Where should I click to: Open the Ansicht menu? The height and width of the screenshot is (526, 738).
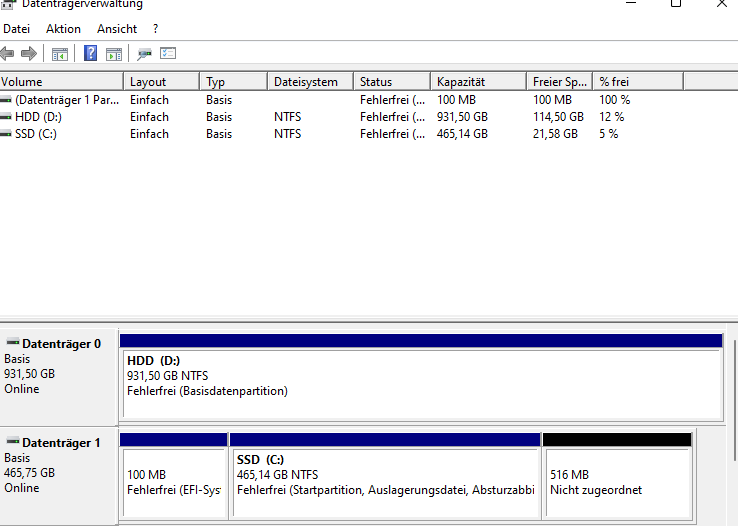(117, 29)
